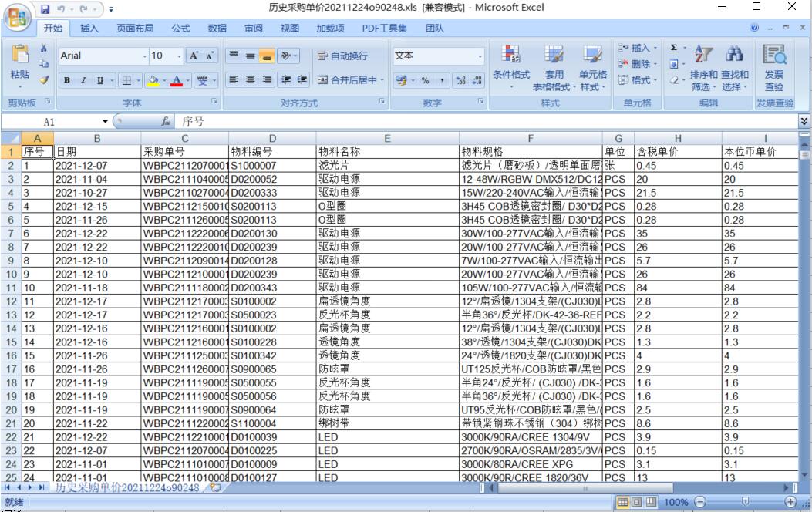Toggle Italic formatting
This screenshot has width=812, height=512.
pyautogui.click(x=84, y=80)
